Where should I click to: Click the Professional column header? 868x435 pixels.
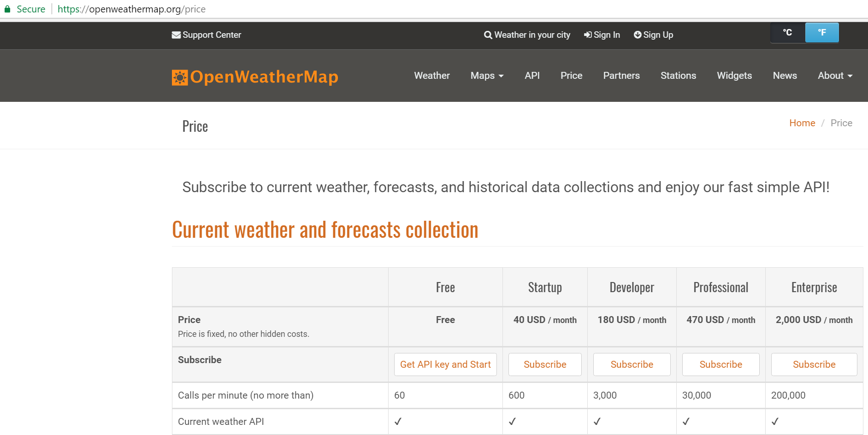[720, 288]
